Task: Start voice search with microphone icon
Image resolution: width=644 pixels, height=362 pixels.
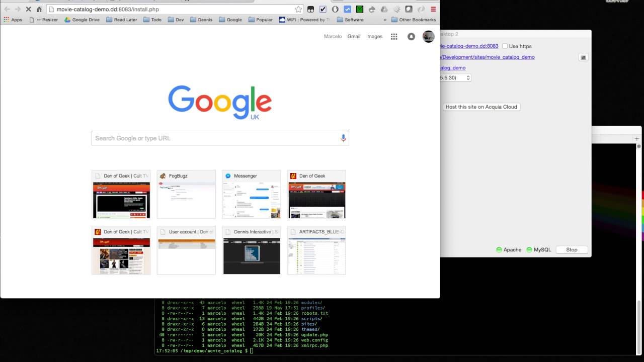Action: [343, 138]
